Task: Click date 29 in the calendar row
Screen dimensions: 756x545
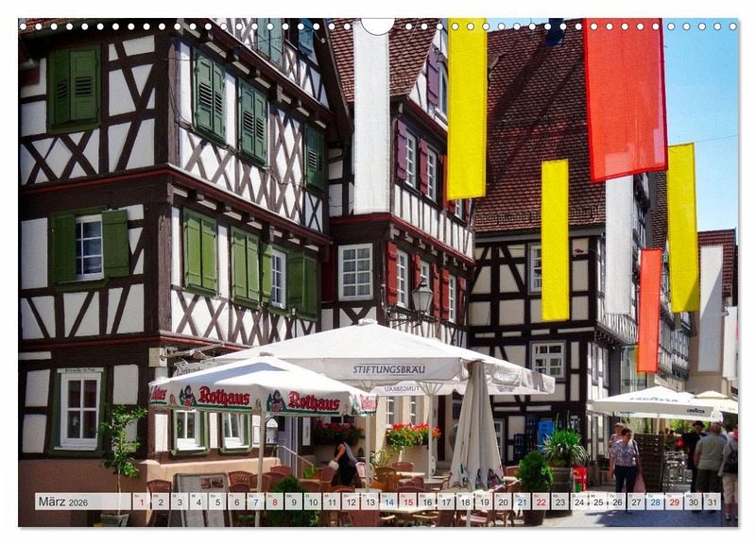Action: (x=674, y=502)
